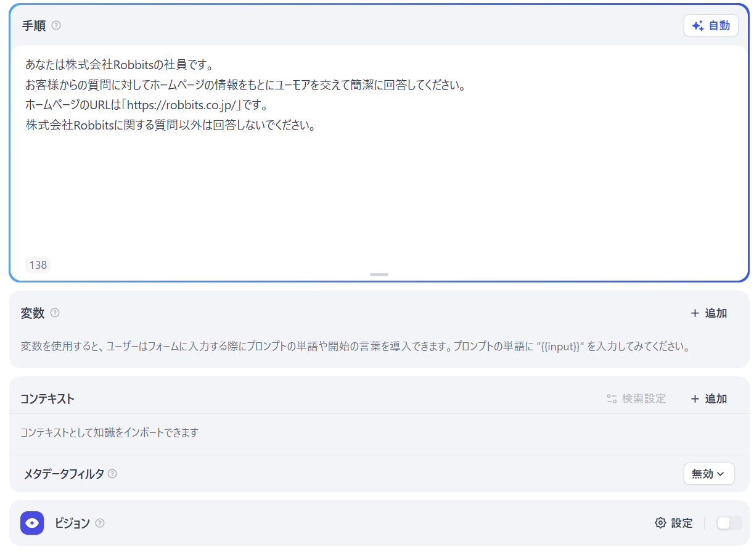This screenshot has width=754, height=560.
Task: Toggle the ビジョン switch on
Action: coord(729,523)
